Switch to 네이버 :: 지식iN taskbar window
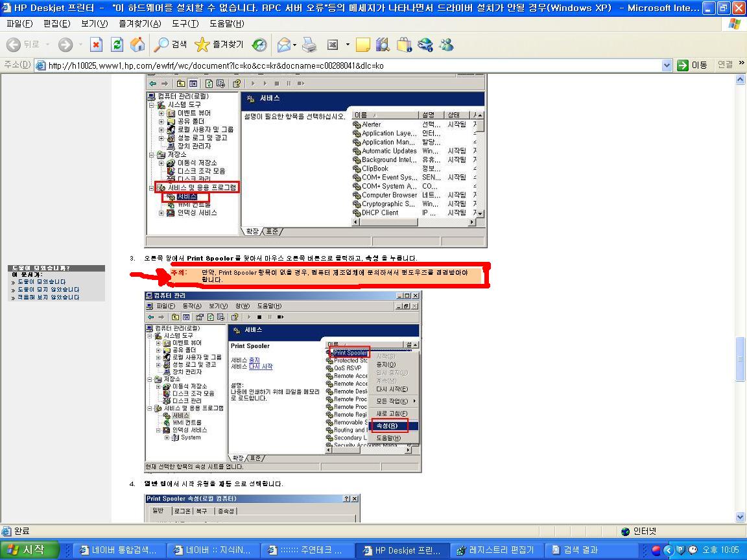Screen dimensions: 747x560 pos(212,550)
